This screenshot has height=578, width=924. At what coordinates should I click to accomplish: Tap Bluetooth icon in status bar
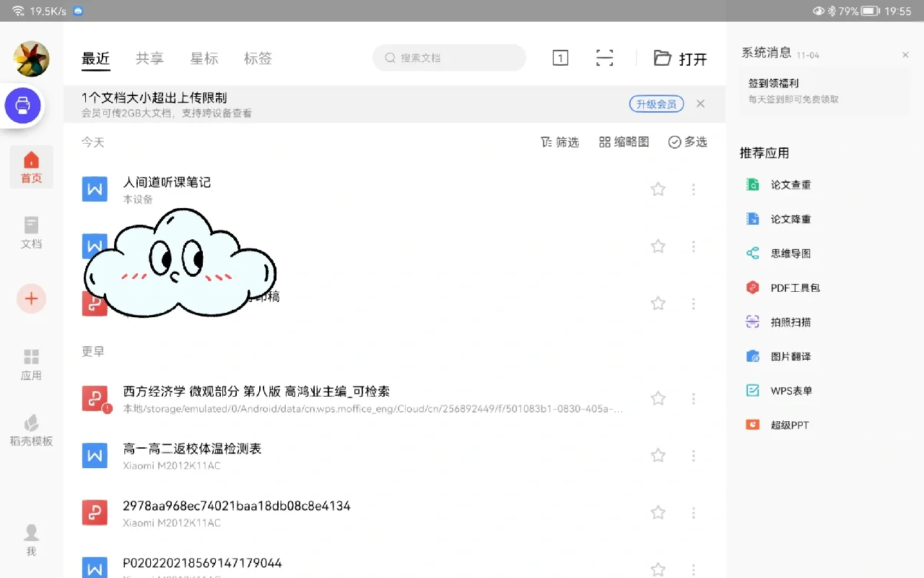click(x=832, y=11)
